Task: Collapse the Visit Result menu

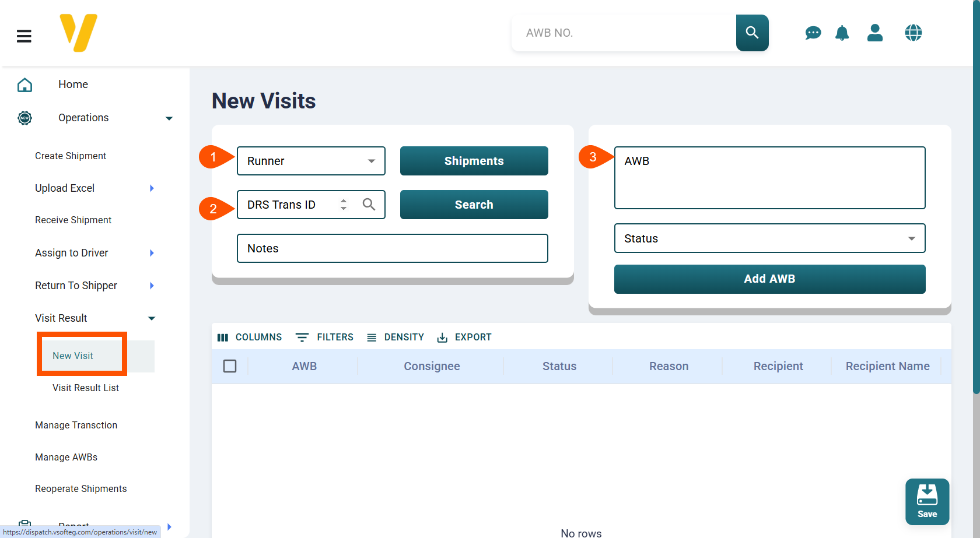Action: point(152,318)
